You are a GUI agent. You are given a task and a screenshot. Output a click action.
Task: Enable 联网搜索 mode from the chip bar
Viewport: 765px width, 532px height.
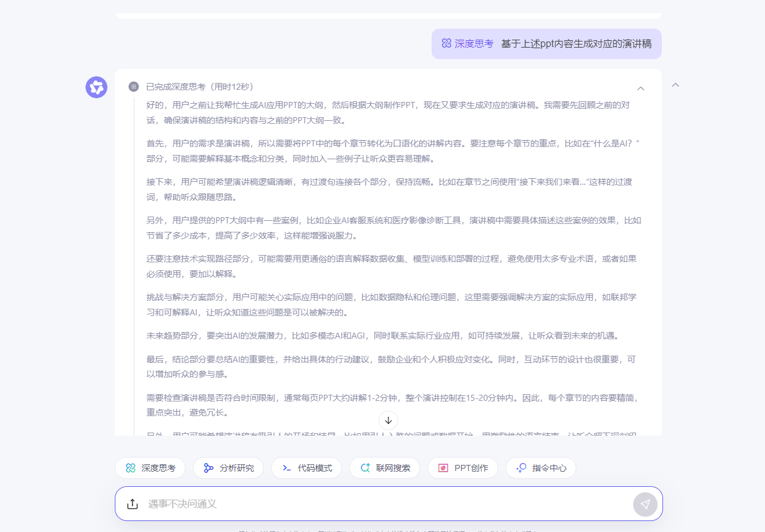pos(385,467)
